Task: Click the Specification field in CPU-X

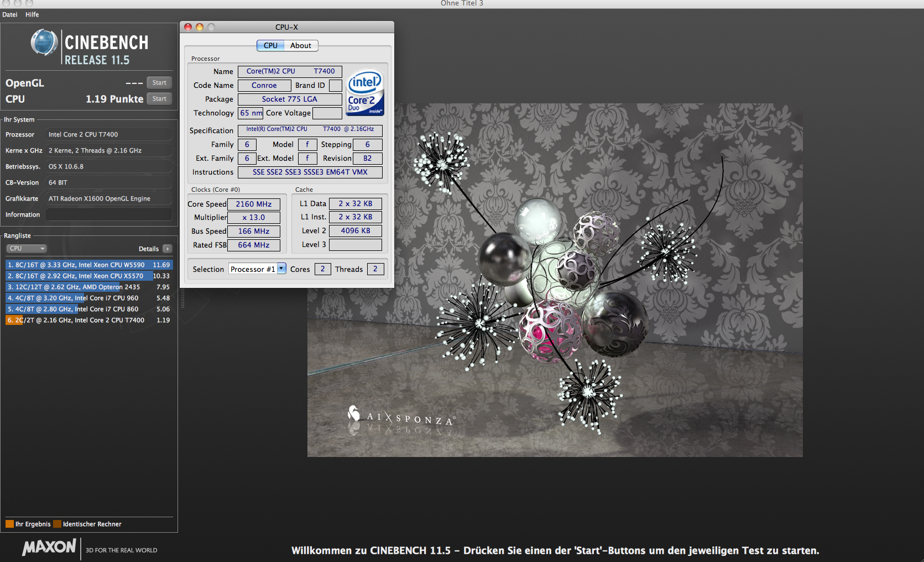Action: coord(310,130)
